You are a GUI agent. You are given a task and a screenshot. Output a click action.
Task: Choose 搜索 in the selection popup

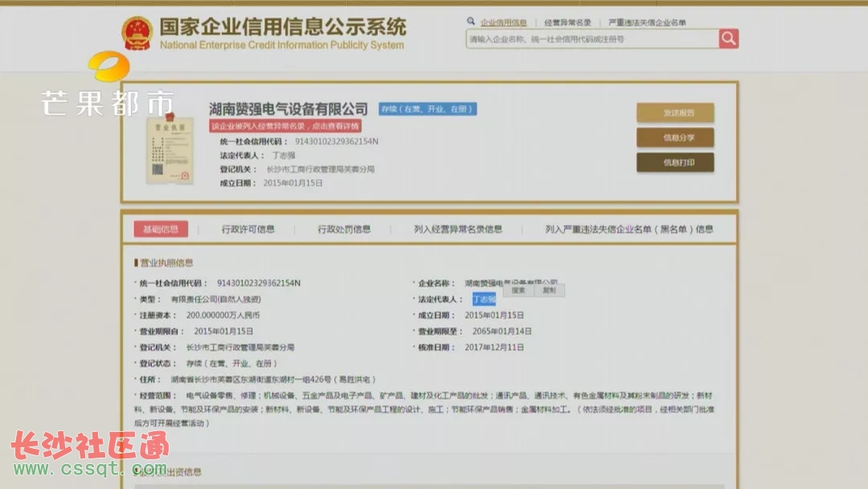tap(518, 290)
